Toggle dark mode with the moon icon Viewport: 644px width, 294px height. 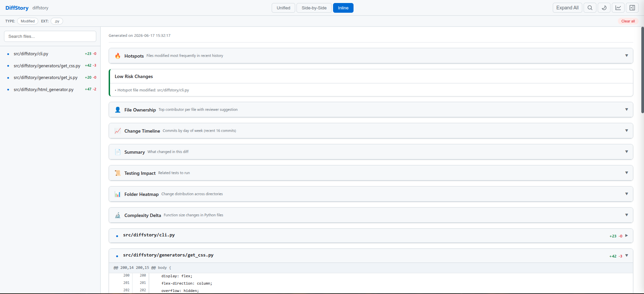point(604,8)
